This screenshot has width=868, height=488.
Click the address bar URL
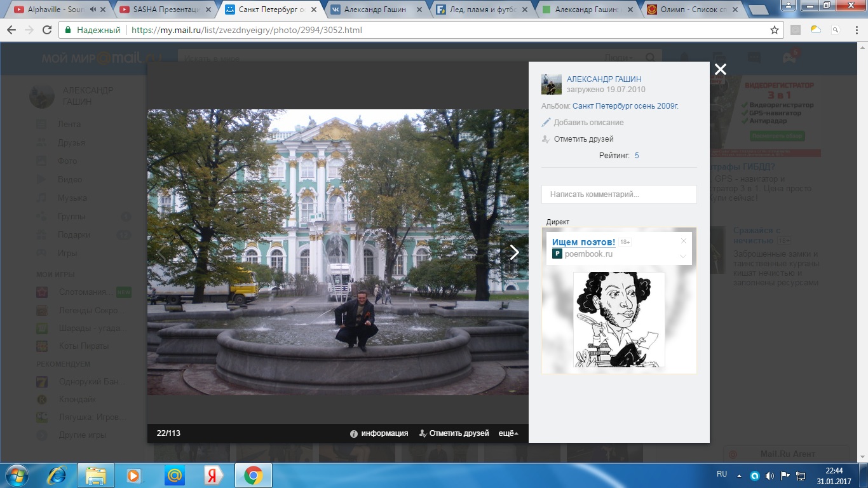coord(247,30)
